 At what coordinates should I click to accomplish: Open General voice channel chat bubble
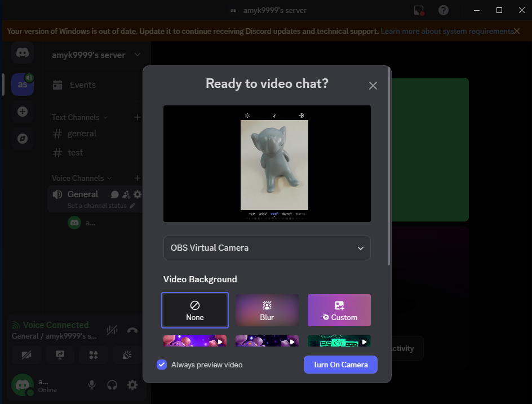pos(114,194)
